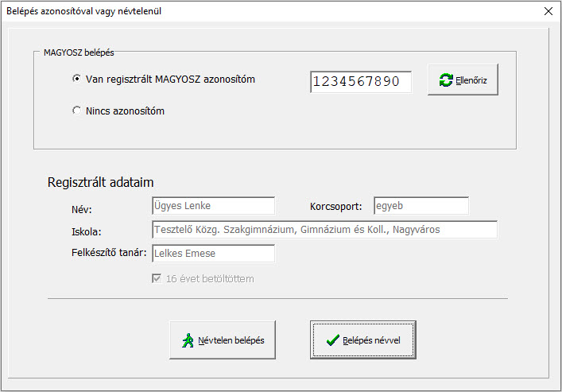Click the Névtelen belépés button
Image resolution: width=562 pixels, height=392 pixels.
pos(223,340)
